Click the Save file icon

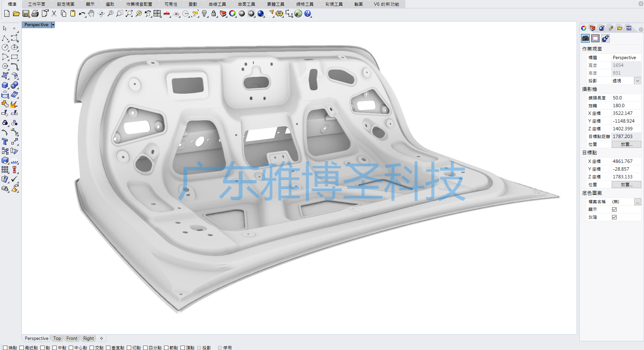point(26,14)
